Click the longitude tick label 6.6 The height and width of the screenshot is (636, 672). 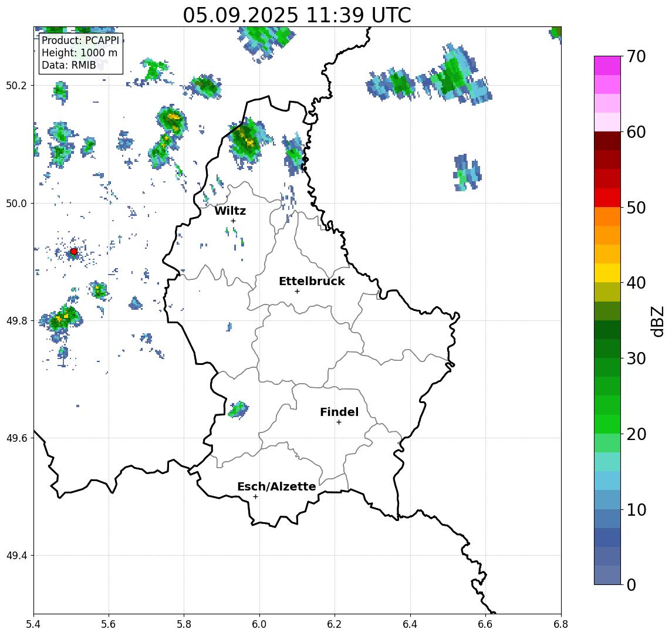click(x=485, y=624)
